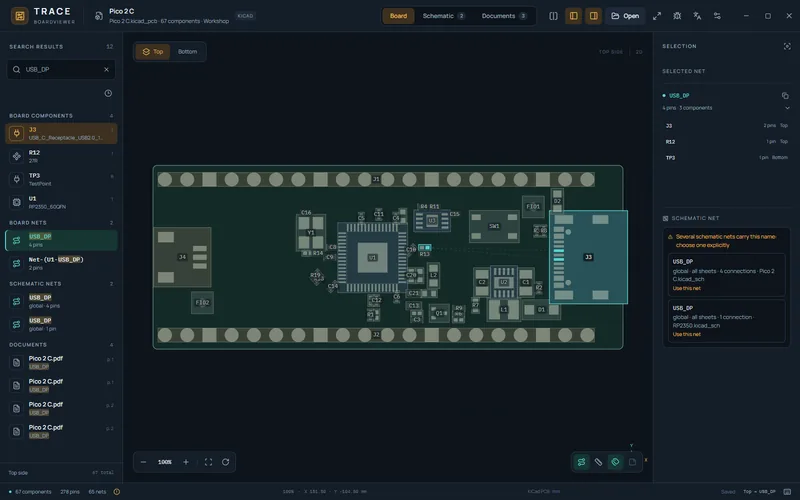
Task: Fit board to view icon
Action: click(x=208, y=462)
